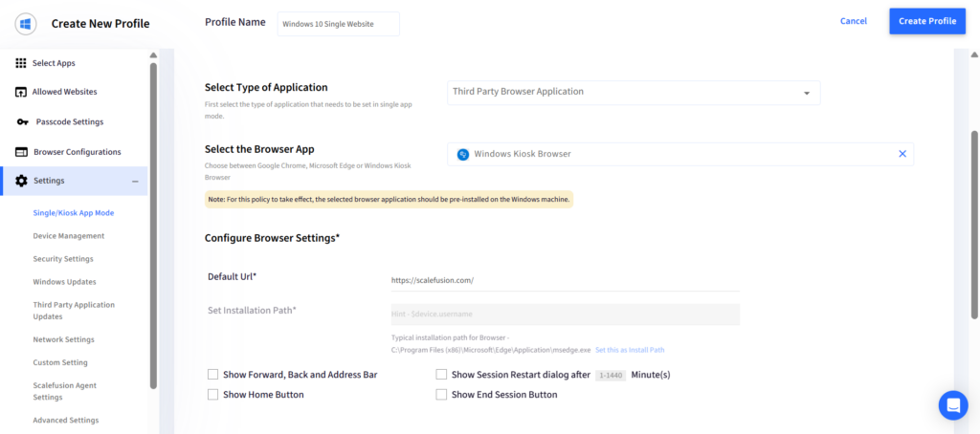Viewport: 980px width, 434px height.
Task: Enable Show Home Button checkbox
Action: point(213,395)
